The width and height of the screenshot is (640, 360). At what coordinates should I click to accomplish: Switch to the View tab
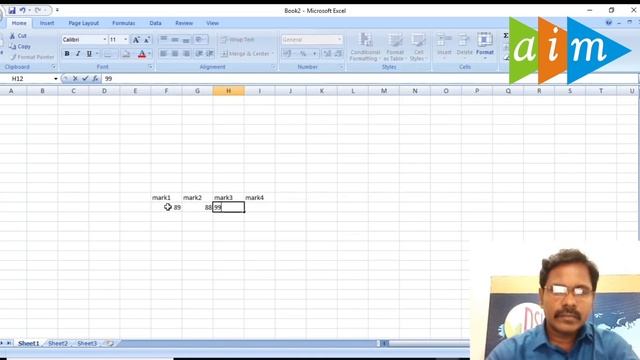pos(213,23)
